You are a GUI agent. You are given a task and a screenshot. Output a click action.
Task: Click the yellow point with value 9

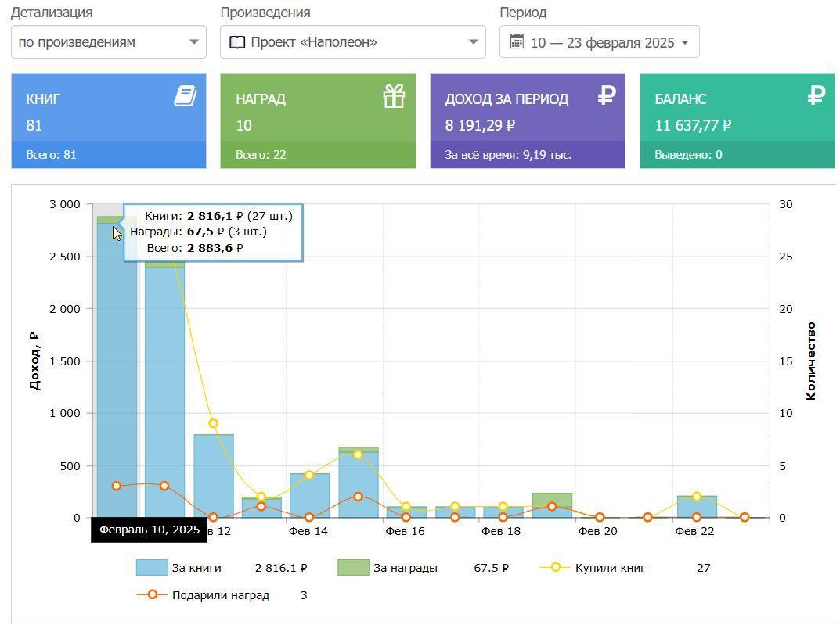[x=214, y=423]
